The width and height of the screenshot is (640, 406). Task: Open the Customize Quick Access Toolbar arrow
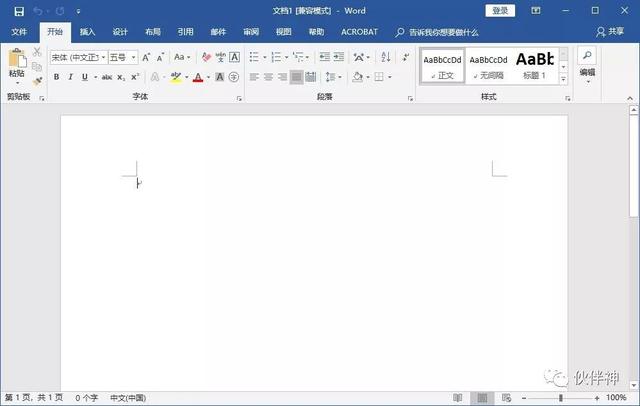(78, 12)
